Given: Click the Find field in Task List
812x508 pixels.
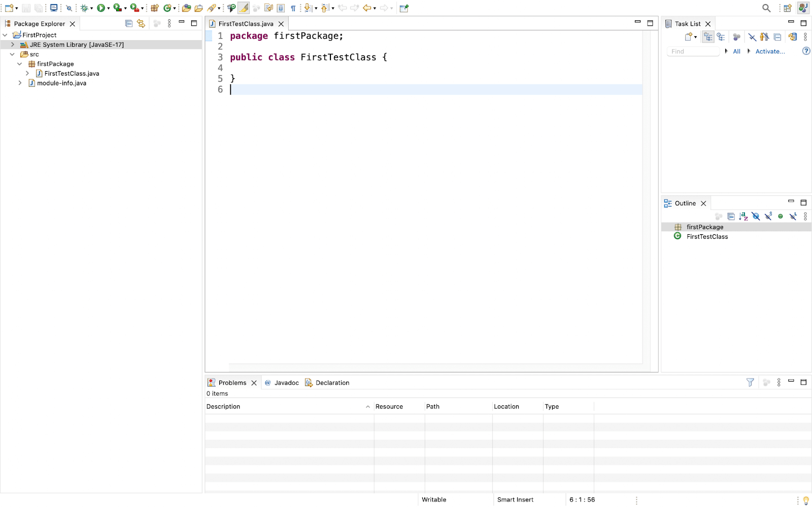Looking at the screenshot, I should coord(693,51).
